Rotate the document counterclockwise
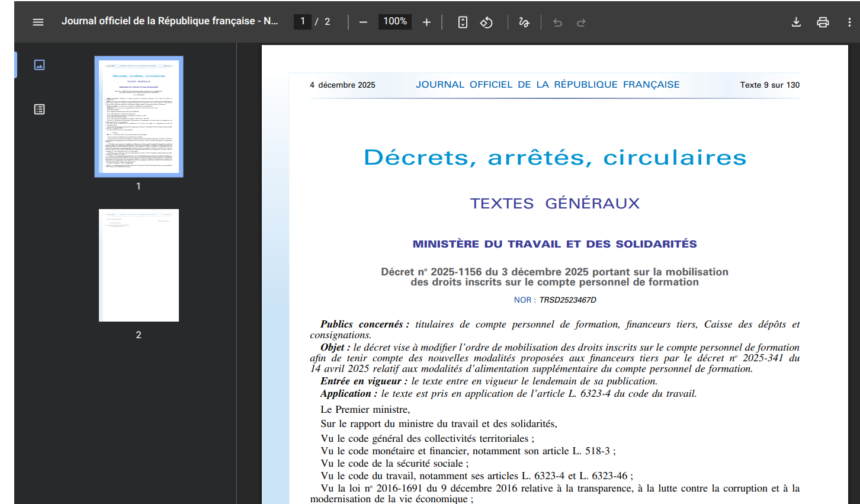 coord(486,22)
